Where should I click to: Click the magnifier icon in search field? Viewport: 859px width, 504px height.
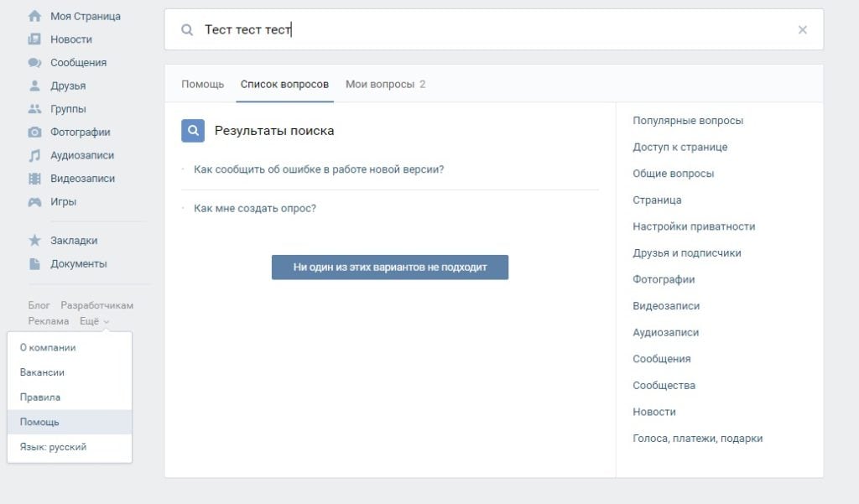pyautogui.click(x=187, y=29)
